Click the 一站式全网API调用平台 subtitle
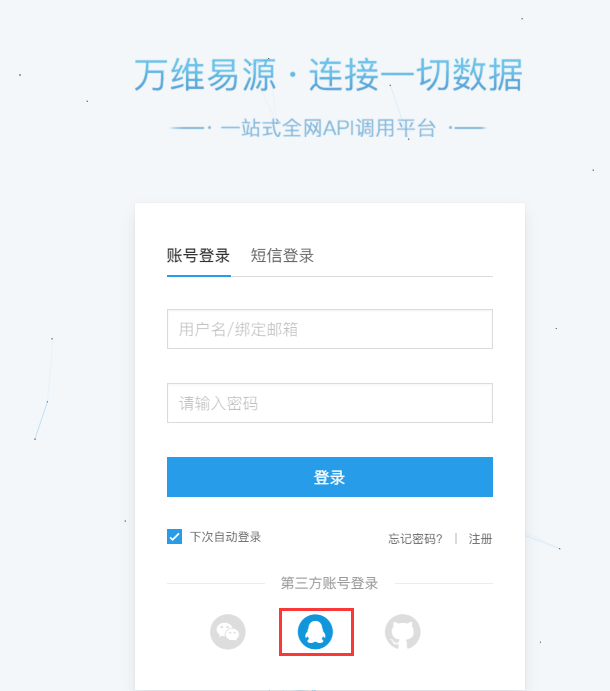Screen dimensions: 610x691 coord(328,128)
